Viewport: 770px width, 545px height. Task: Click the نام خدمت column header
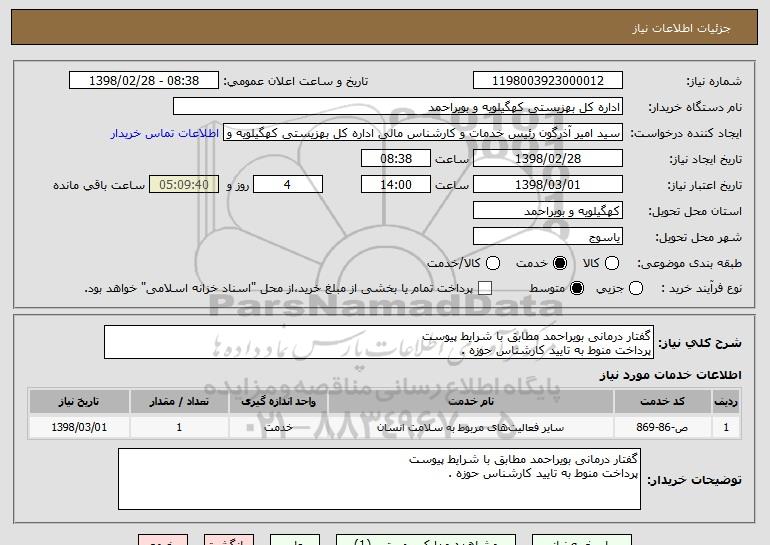point(470,402)
